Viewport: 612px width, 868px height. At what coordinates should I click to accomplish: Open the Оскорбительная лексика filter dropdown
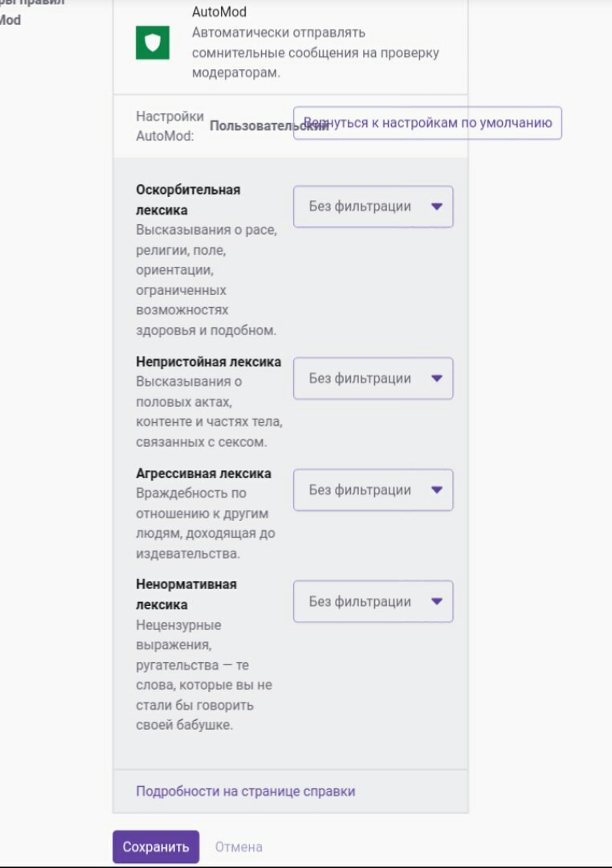(373, 207)
